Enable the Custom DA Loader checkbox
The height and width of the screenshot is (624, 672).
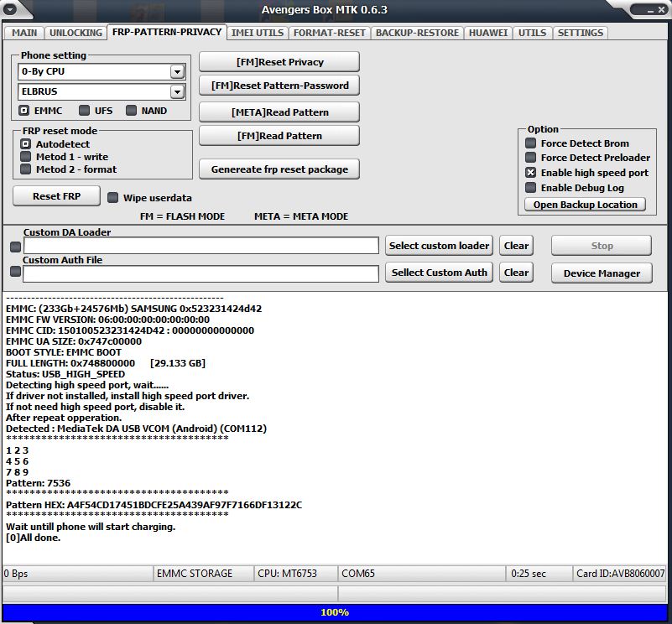pyautogui.click(x=15, y=247)
